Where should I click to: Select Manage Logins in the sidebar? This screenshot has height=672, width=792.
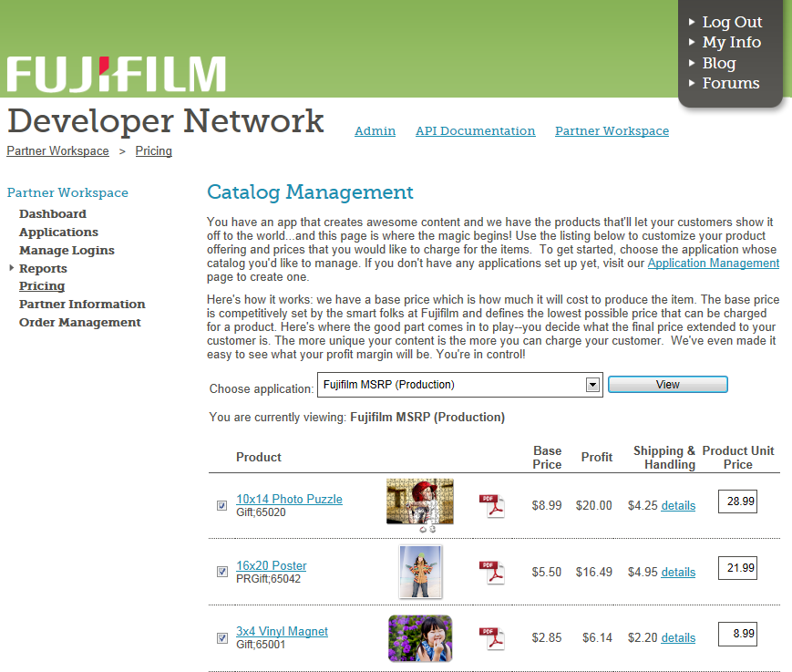coord(67,250)
